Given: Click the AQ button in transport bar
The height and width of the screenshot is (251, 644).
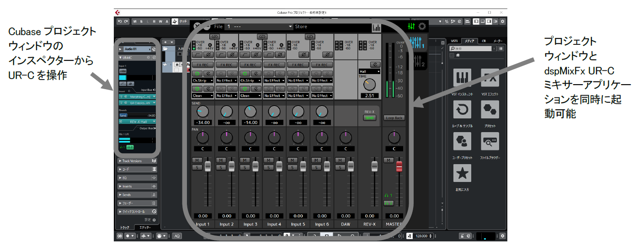Looking at the screenshot, I should [177, 236].
